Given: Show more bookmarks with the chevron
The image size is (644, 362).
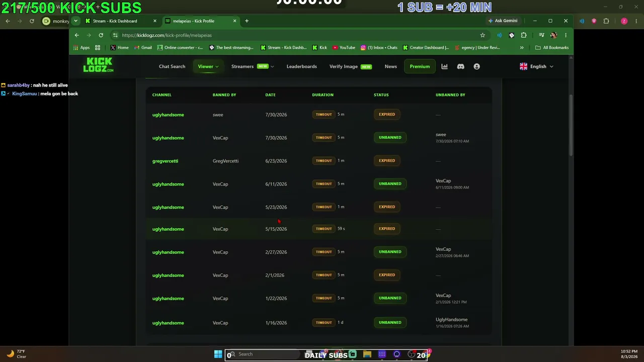Looking at the screenshot, I should coord(522,48).
